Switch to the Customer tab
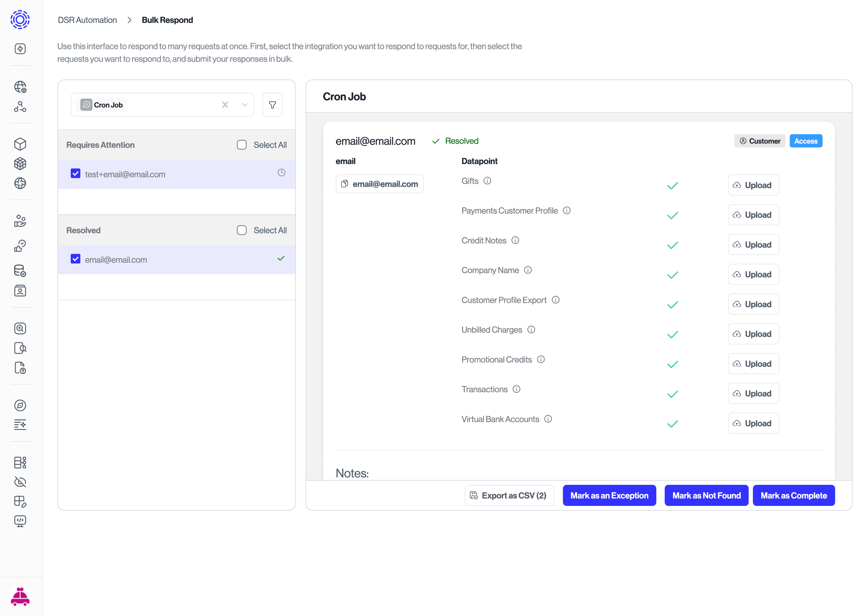Image resolution: width=867 pixels, height=616 pixels. [x=760, y=141]
